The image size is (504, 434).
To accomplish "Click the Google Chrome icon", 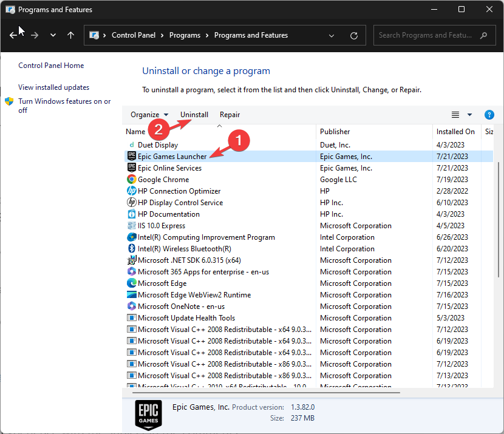I will tap(131, 179).
